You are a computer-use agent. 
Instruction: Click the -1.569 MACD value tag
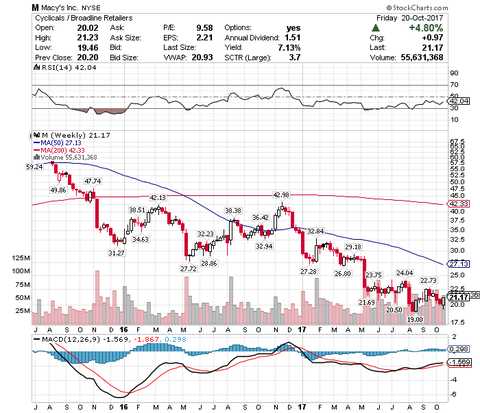click(459, 362)
